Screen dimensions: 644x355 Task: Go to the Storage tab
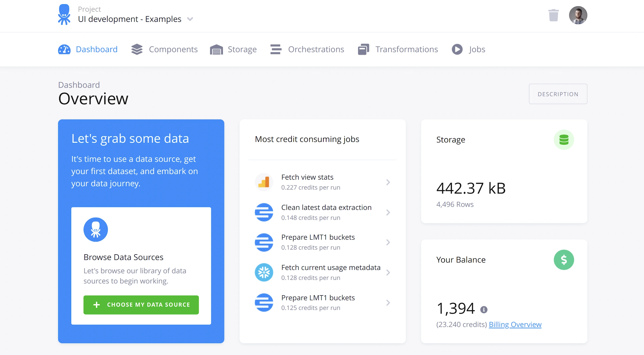click(x=234, y=49)
